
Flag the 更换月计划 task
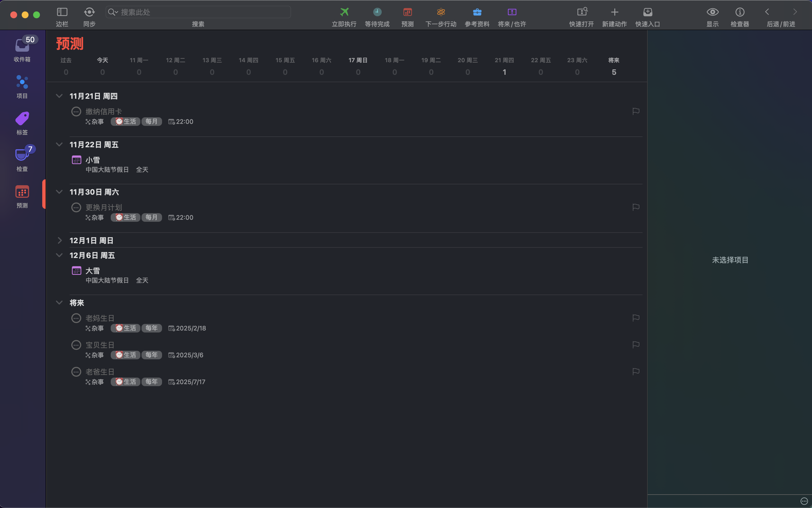click(636, 207)
